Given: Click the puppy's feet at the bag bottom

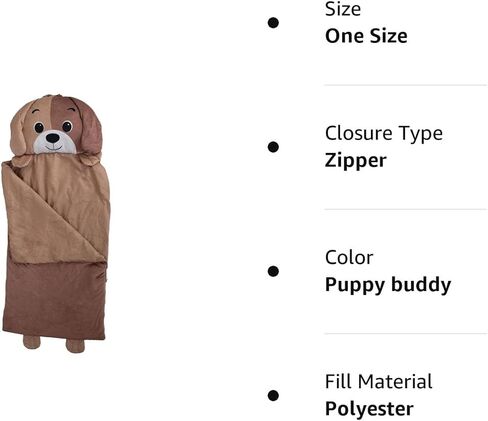Looking at the screenshot, I should 54,344.
